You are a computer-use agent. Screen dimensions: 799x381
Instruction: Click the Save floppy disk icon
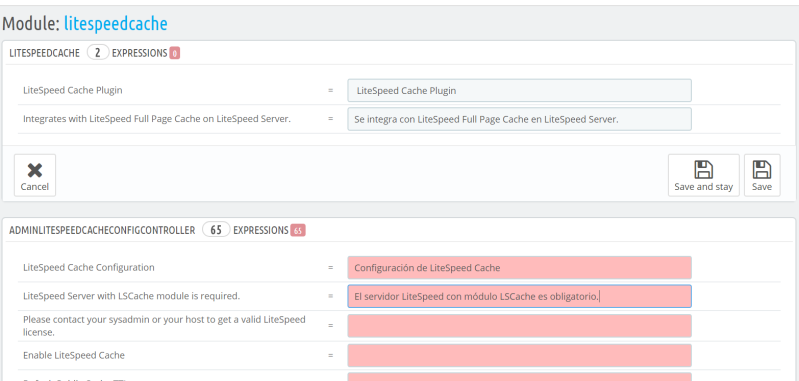762,170
